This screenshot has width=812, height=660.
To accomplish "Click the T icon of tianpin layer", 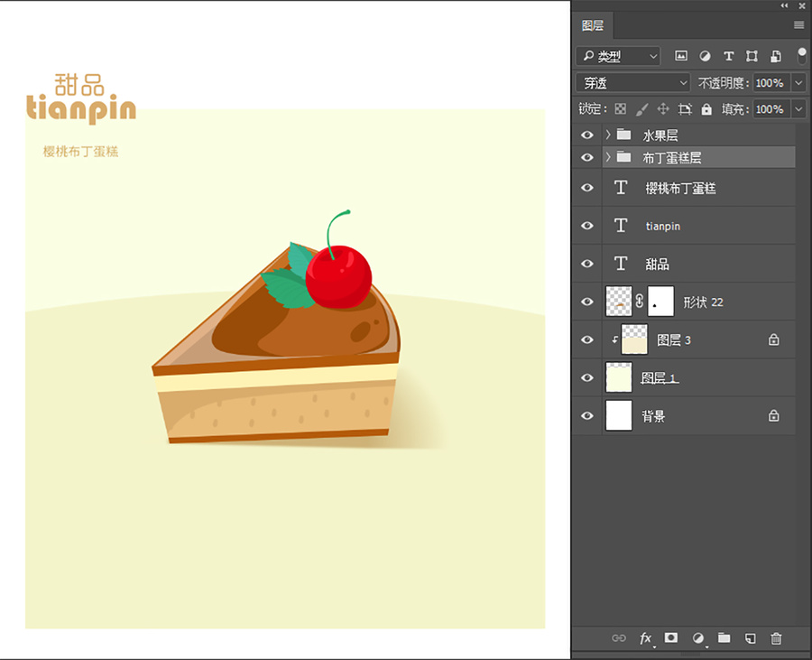I will click(x=621, y=226).
